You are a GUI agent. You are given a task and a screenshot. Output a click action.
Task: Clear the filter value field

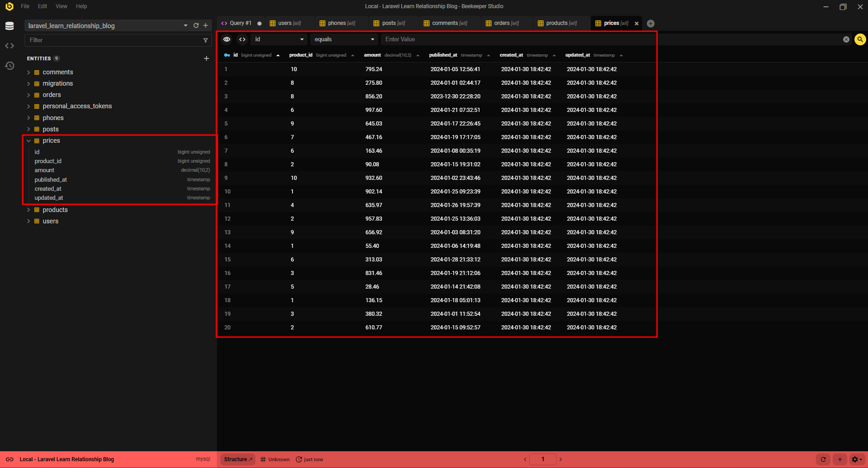coord(846,39)
